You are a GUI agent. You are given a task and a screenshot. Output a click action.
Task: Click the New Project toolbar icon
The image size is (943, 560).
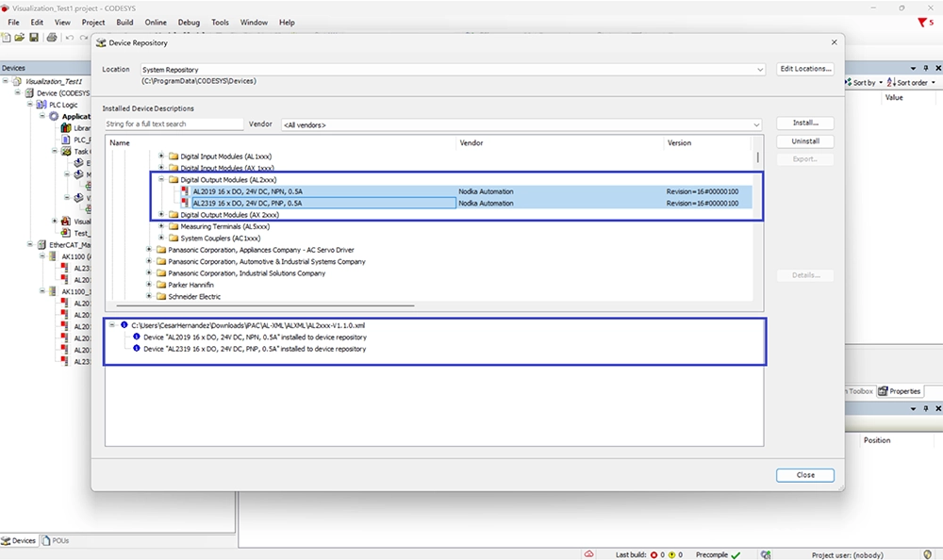click(x=6, y=38)
